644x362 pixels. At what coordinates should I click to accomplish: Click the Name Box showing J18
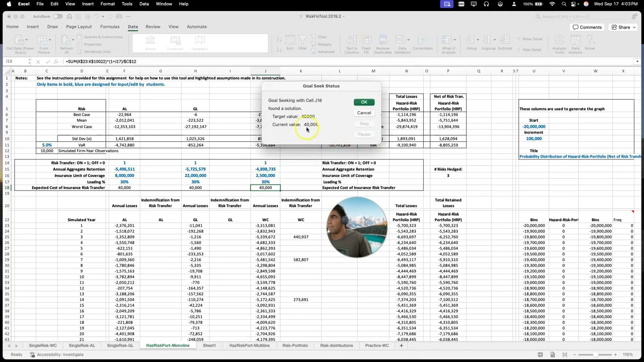tap(16, 61)
